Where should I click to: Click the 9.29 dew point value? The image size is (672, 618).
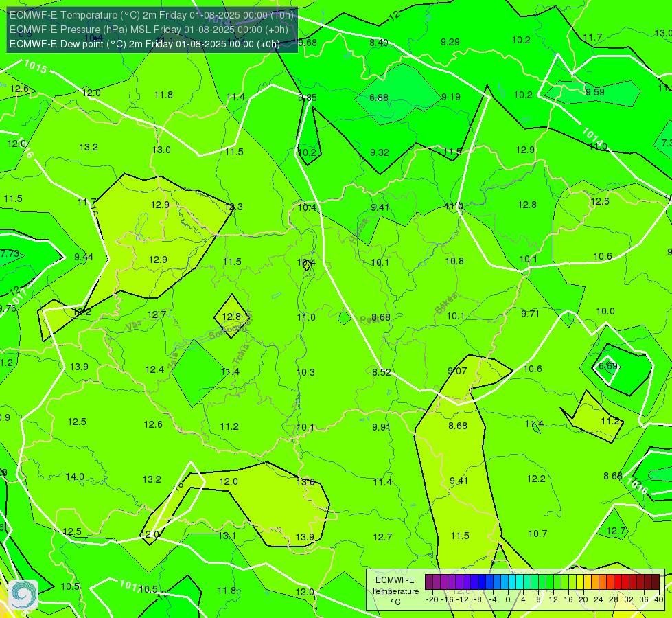[x=450, y=42]
